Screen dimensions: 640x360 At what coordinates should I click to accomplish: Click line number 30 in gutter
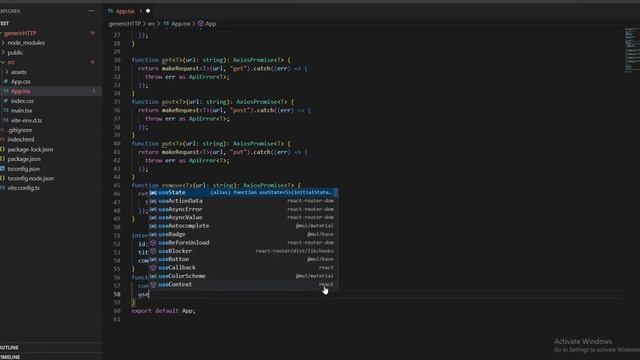tap(117, 60)
